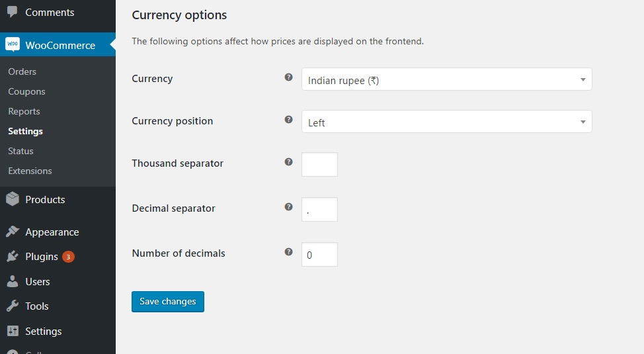Viewport: 644px width, 354px height.
Task: Click the Plugins plug icon
Action: pyautogui.click(x=12, y=256)
